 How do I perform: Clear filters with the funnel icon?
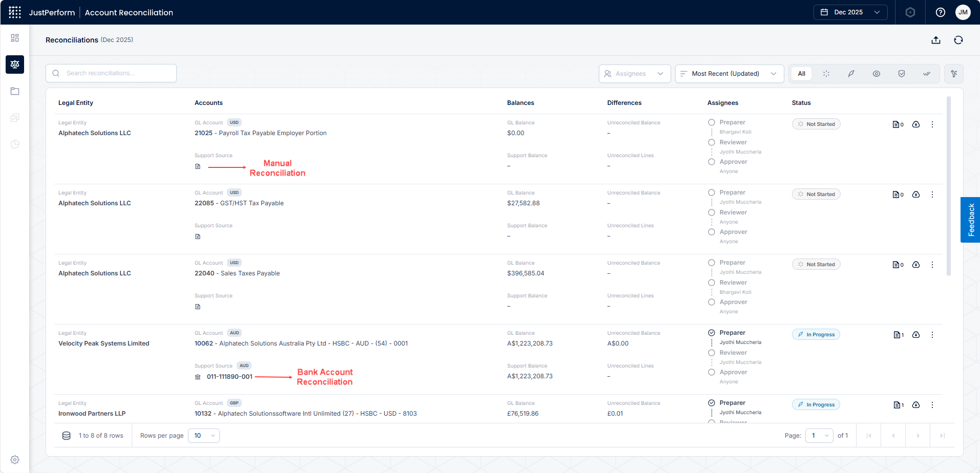[x=954, y=74]
